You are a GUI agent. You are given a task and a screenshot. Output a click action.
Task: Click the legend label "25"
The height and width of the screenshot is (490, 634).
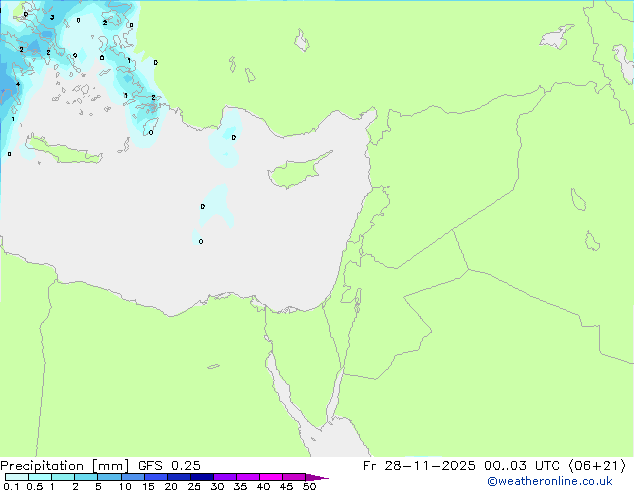[194, 486]
